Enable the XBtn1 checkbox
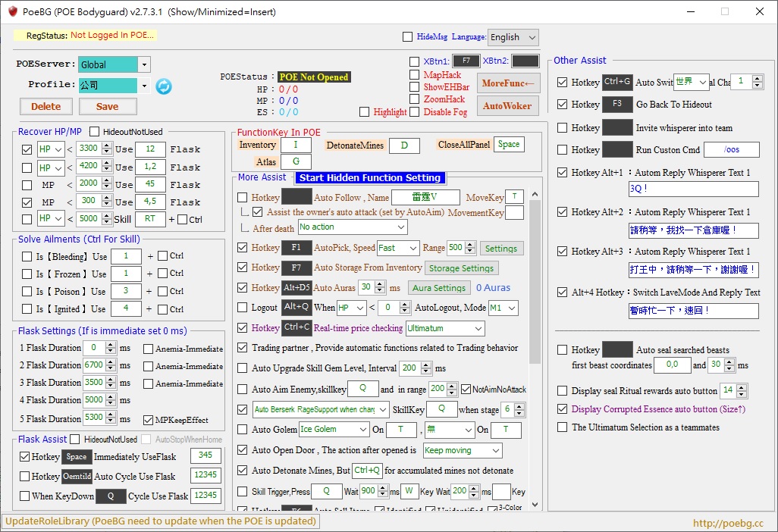The image size is (778, 532). click(x=414, y=61)
